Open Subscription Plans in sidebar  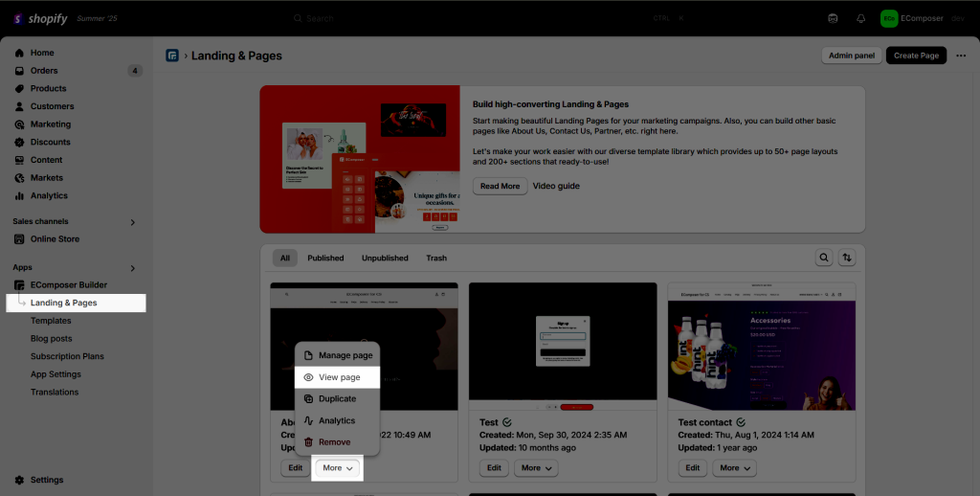(67, 356)
